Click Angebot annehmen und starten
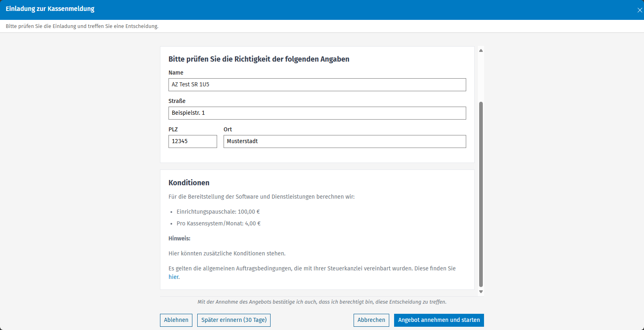Image resolution: width=644 pixels, height=330 pixels. [x=439, y=320]
